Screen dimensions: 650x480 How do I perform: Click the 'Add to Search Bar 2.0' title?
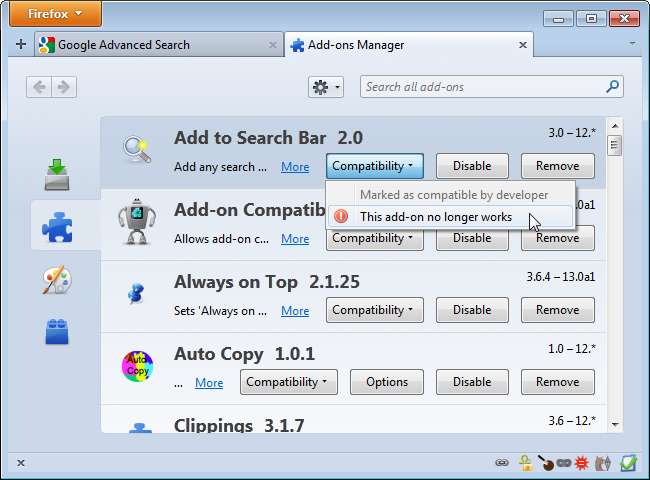pyautogui.click(x=268, y=138)
